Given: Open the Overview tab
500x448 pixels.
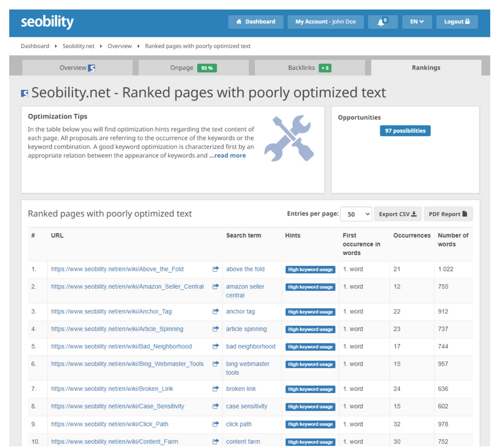Looking at the screenshot, I should click(x=77, y=68).
